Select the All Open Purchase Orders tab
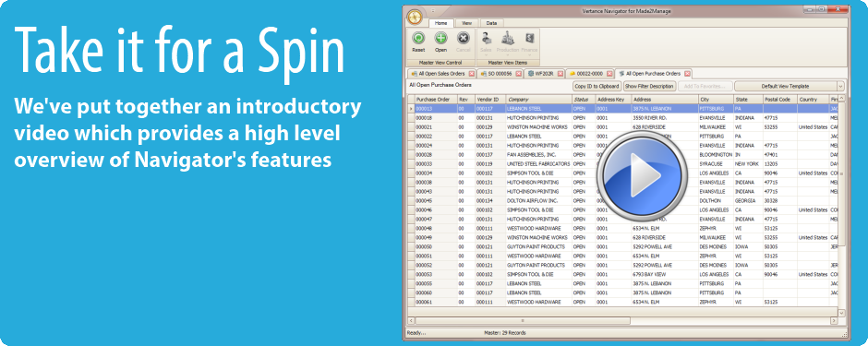The height and width of the screenshot is (346, 868). (x=653, y=74)
